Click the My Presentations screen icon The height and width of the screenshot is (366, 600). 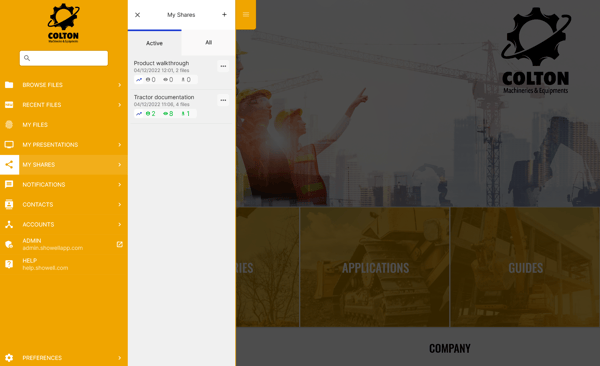point(9,144)
